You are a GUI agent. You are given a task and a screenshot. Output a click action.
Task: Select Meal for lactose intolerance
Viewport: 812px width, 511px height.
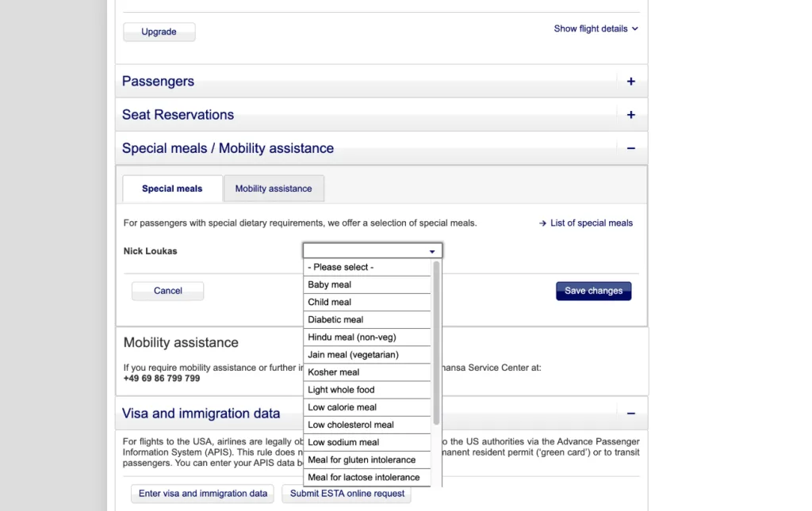367,478
